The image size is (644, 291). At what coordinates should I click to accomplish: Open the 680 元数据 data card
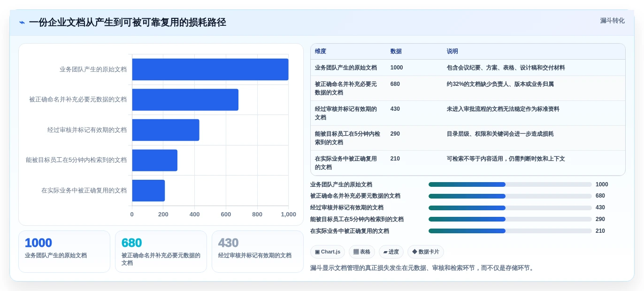161,252
